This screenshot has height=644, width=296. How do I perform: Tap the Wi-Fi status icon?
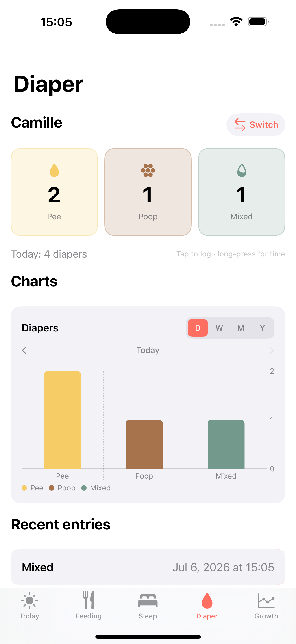236,22
